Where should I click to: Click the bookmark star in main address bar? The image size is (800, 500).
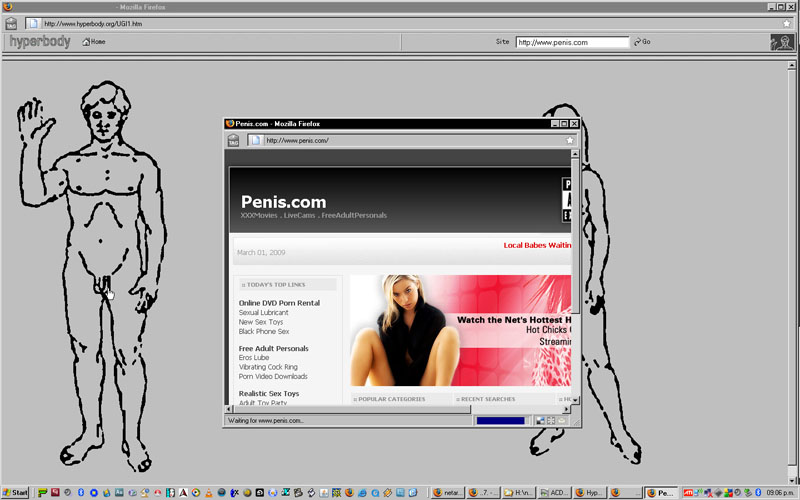[788, 23]
